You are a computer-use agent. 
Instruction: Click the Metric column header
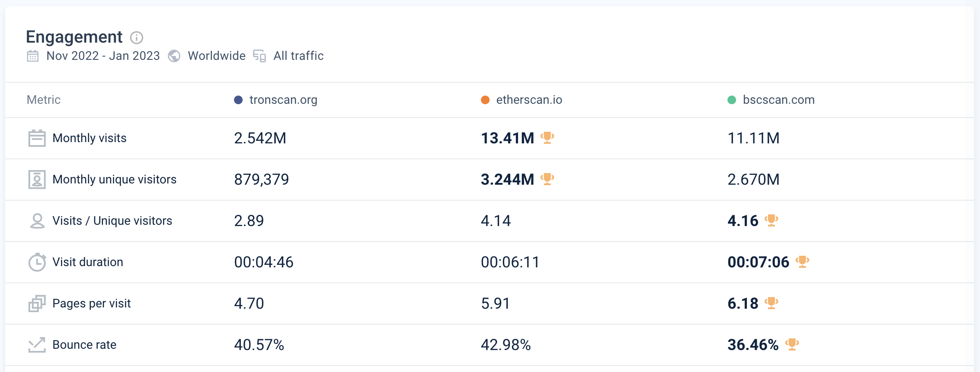(44, 100)
